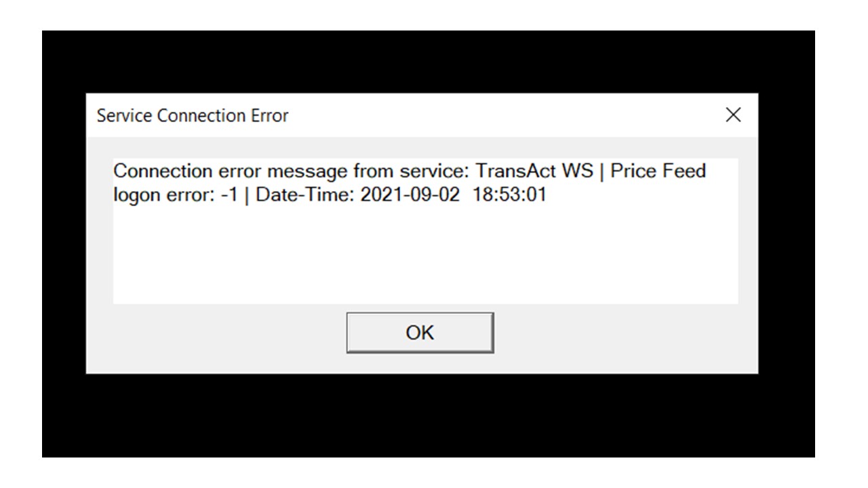Click the "logon error: -1" text
Image resolution: width=868 pixels, height=488 pixels.
[x=176, y=195]
